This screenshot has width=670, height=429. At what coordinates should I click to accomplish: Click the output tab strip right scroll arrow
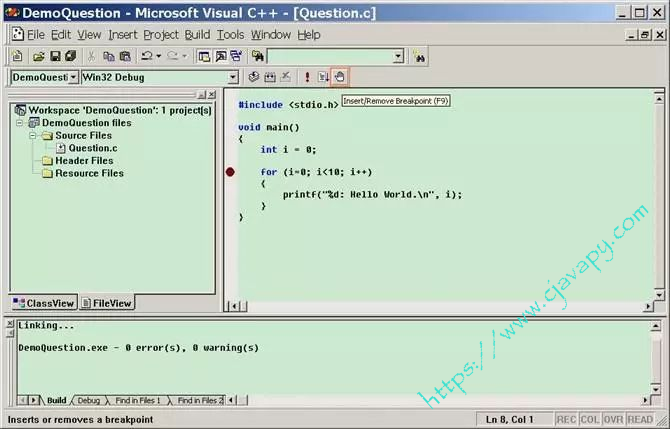[33, 400]
